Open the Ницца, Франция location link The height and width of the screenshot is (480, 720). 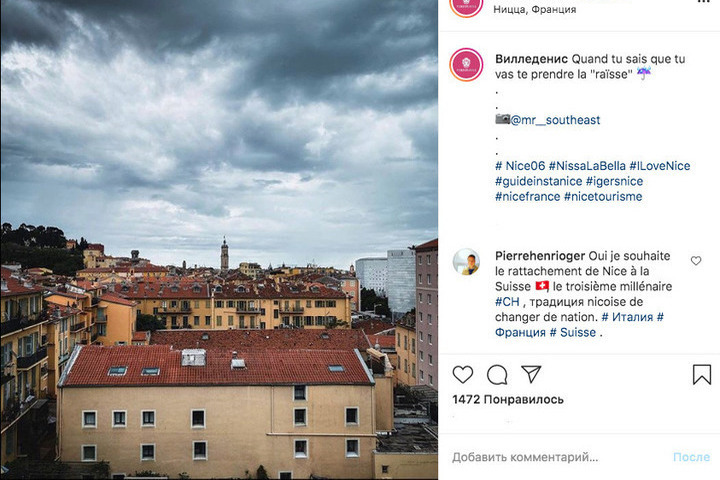[x=534, y=9]
